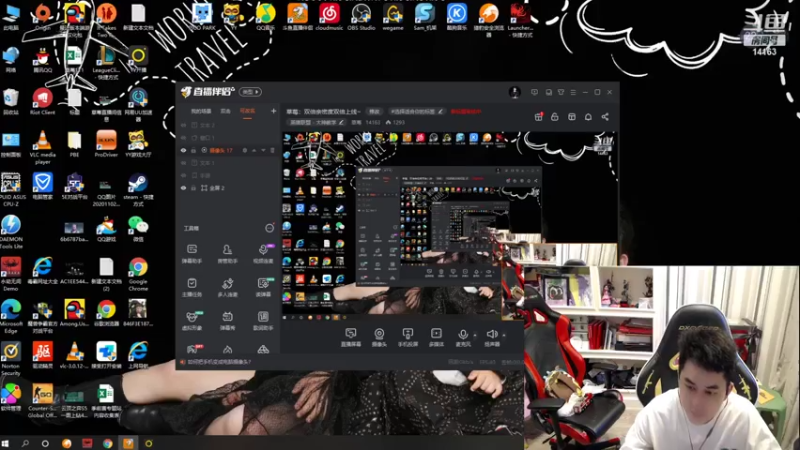
Task: Select 窗口 1 source row
Action: (228, 138)
